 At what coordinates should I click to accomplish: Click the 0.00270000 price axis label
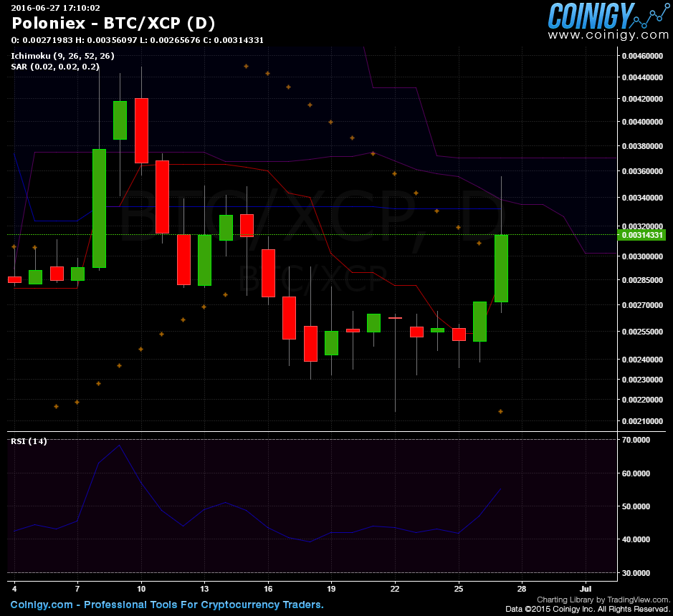click(642, 305)
